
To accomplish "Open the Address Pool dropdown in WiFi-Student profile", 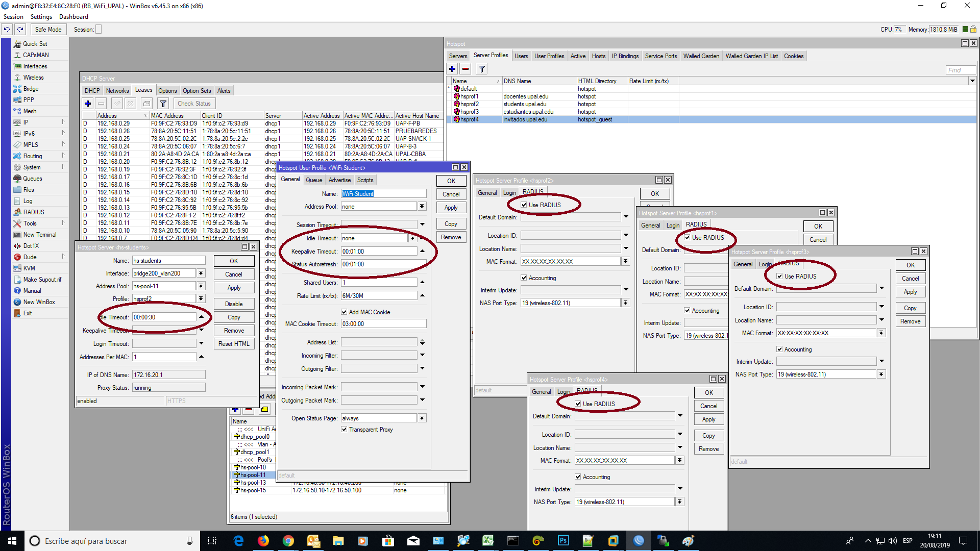I will pyautogui.click(x=422, y=207).
